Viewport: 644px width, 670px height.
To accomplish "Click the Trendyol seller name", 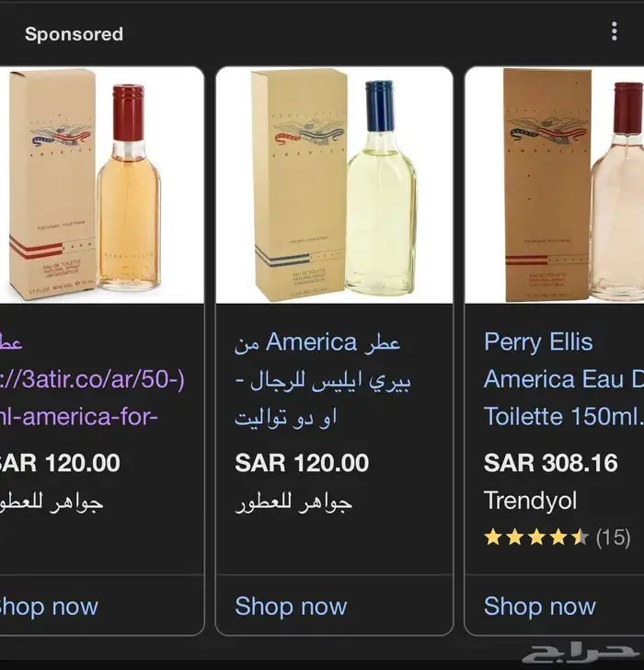I will pos(529,501).
